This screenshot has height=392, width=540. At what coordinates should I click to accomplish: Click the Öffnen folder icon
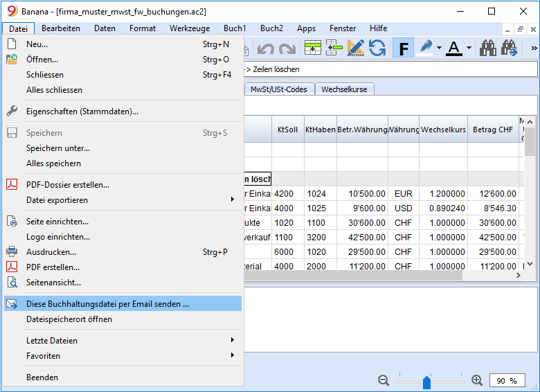click(12, 60)
